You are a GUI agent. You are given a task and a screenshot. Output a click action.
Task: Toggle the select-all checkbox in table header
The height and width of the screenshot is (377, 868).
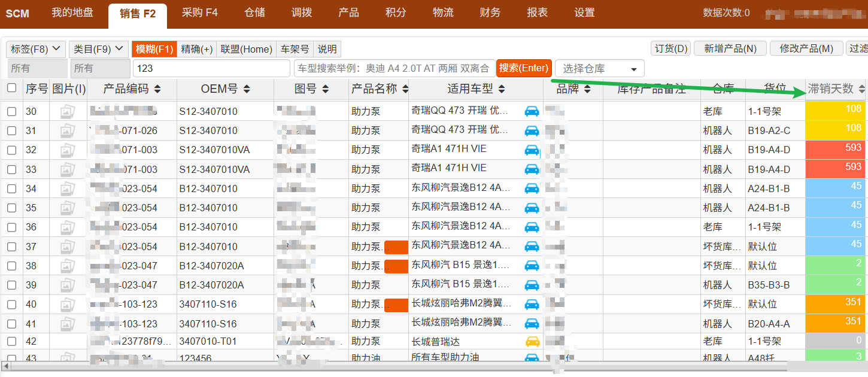12,89
